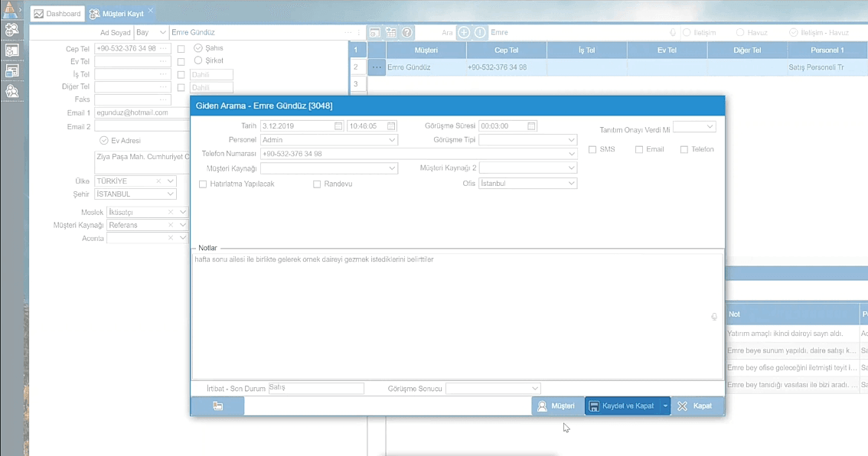Click the ellipsis in the Diğer Tel field
The height and width of the screenshot is (456, 868).
click(163, 87)
